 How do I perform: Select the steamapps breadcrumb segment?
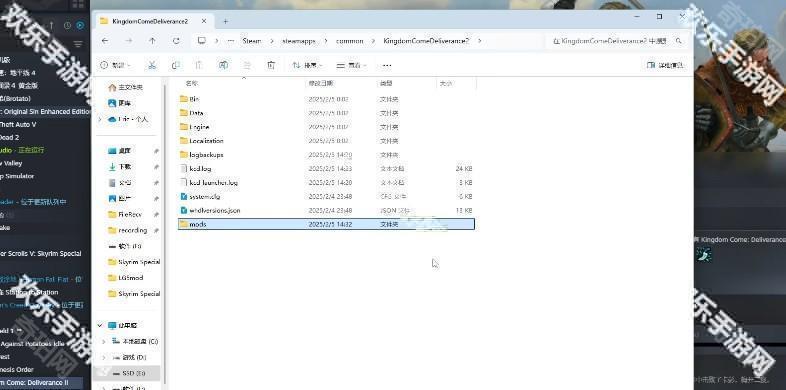[x=299, y=41]
